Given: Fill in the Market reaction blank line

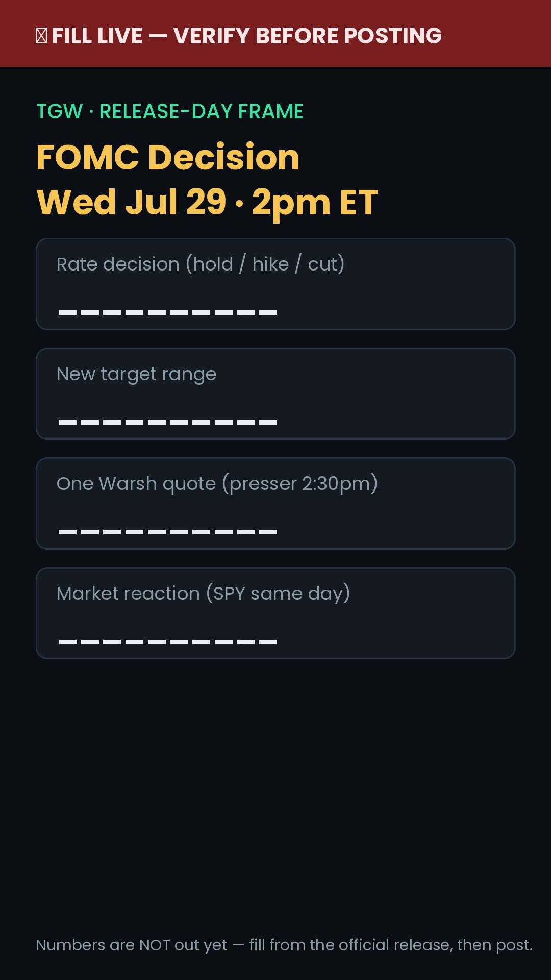Looking at the screenshot, I should [168, 642].
